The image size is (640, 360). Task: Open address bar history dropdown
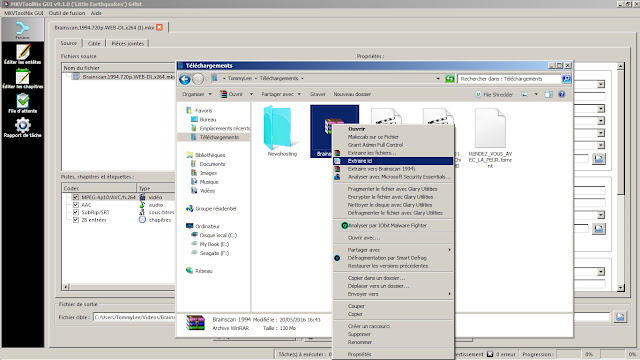[x=438, y=79]
